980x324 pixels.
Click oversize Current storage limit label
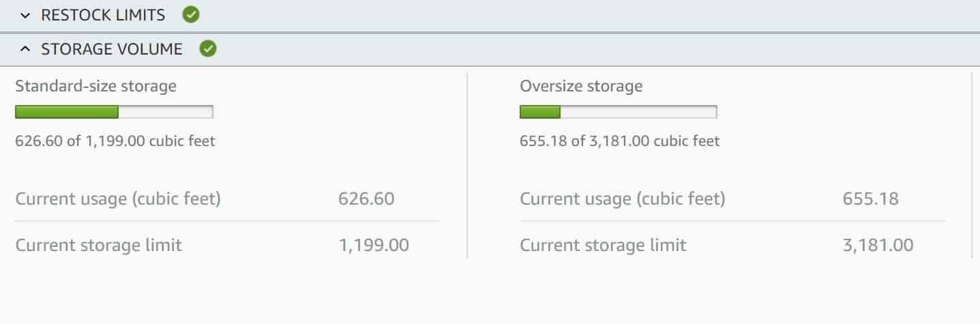point(604,245)
